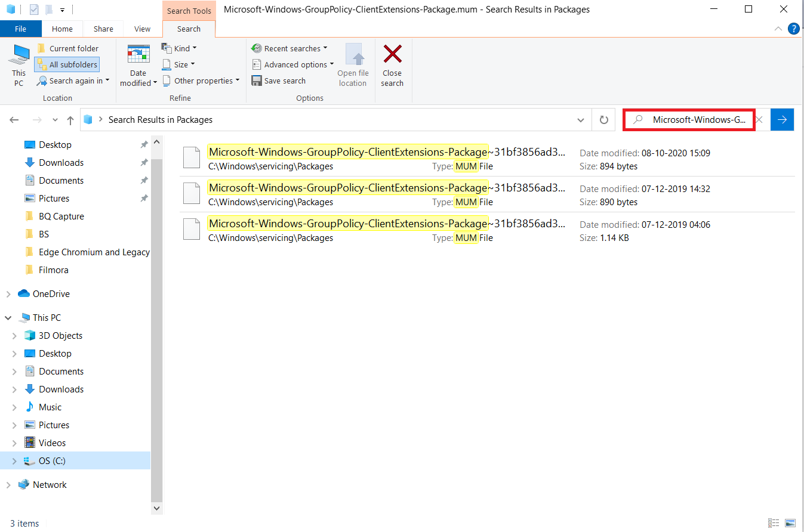Image resolution: width=804 pixels, height=532 pixels.
Task: Open the Search again in dropdown
Action: coord(73,81)
